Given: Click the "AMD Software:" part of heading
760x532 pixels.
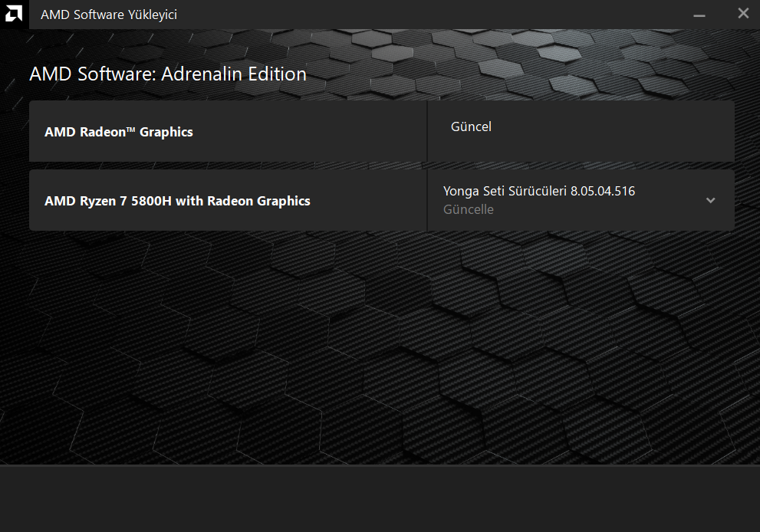Looking at the screenshot, I should point(93,74).
